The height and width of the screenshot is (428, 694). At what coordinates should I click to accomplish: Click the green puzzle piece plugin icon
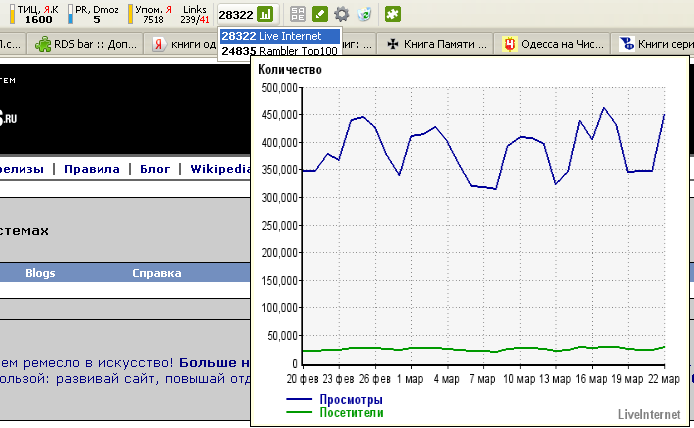393,14
